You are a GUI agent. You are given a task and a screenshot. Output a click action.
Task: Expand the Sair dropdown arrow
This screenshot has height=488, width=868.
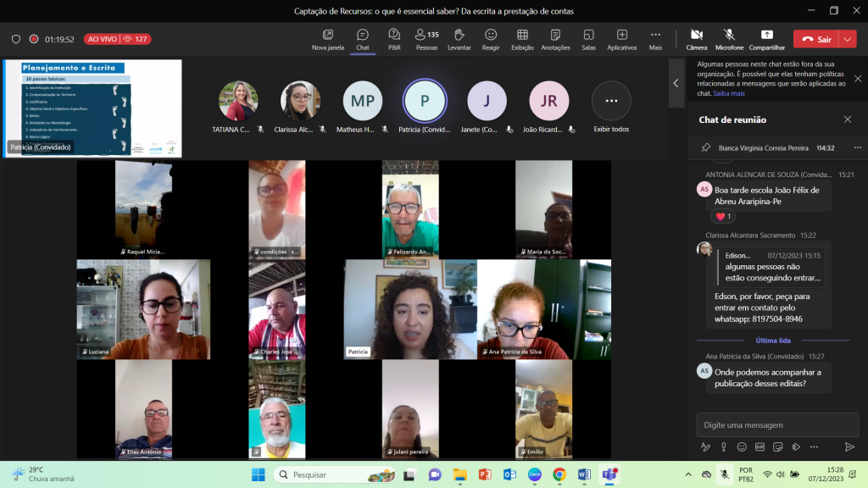(x=848, y=39)
